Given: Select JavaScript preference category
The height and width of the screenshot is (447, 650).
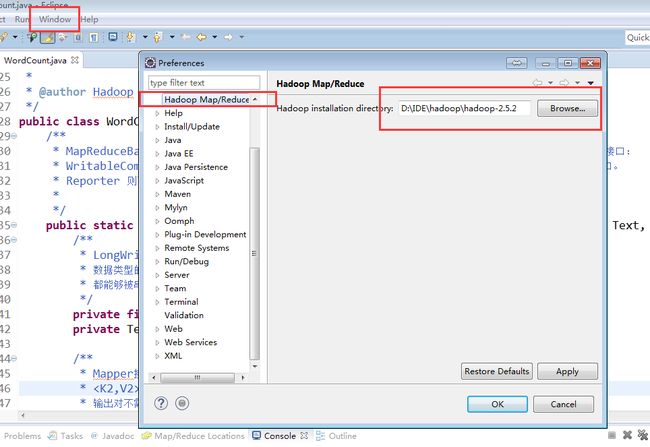Looking at the screenshot, I should (x=184, y=180).
